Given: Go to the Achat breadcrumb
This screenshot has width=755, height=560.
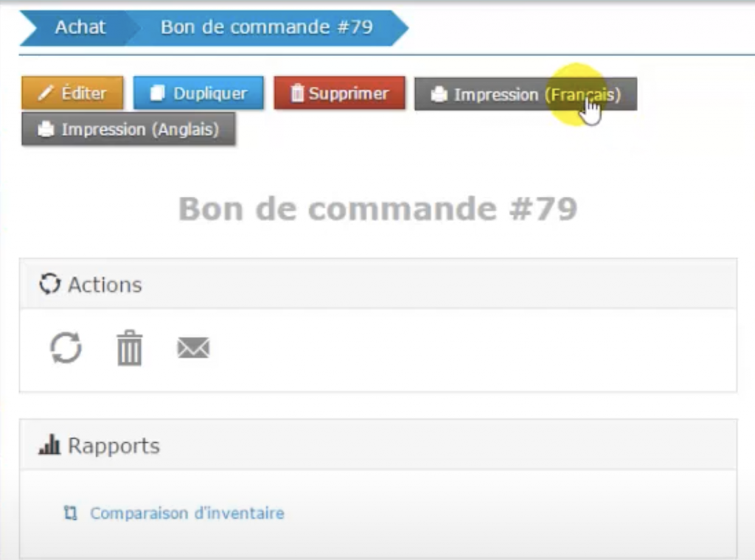Looking at the screenshot, I should point(80,28).
